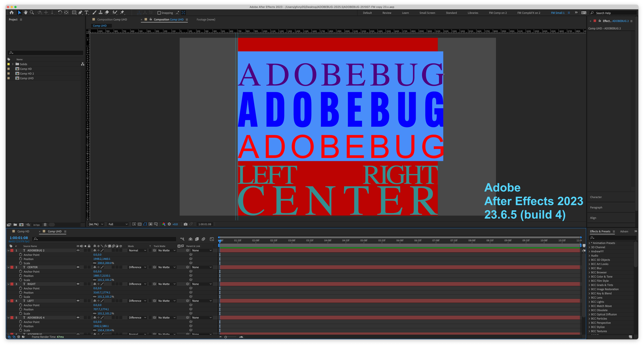This screenshot has width=644, height=346.
Task: Enable the Snapping checkbox
Action: click(x=159, y=13)
